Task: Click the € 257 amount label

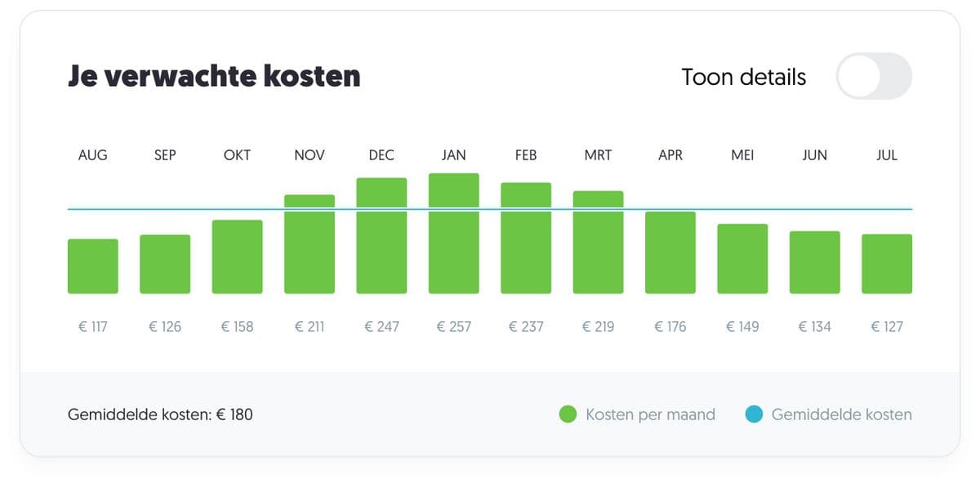Action: click(x=454, y=327)
